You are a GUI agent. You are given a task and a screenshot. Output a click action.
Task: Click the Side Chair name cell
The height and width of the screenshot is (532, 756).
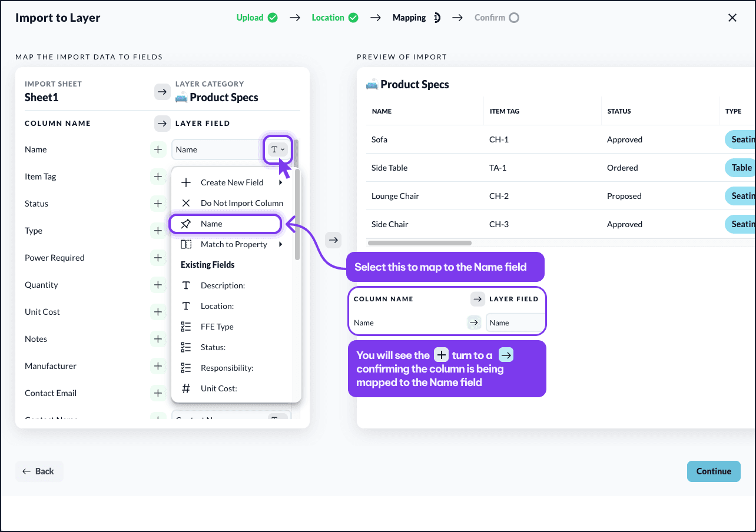point(390,224)
